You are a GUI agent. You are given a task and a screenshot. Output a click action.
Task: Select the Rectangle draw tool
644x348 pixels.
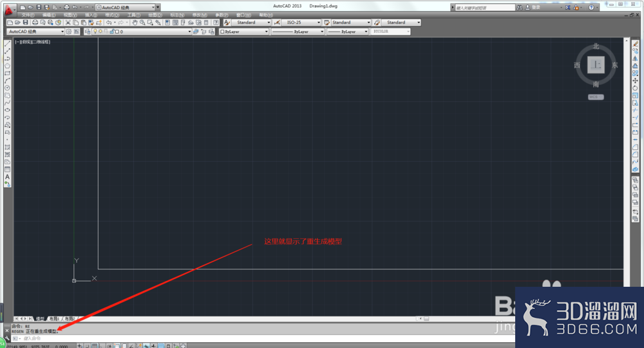coord(7,73)
